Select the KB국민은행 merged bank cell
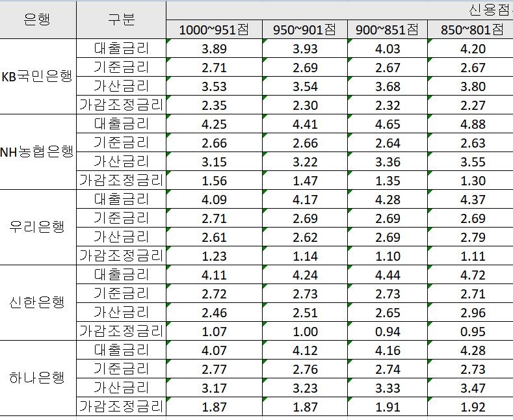The image size is (513, 420). tap(38, 77)
